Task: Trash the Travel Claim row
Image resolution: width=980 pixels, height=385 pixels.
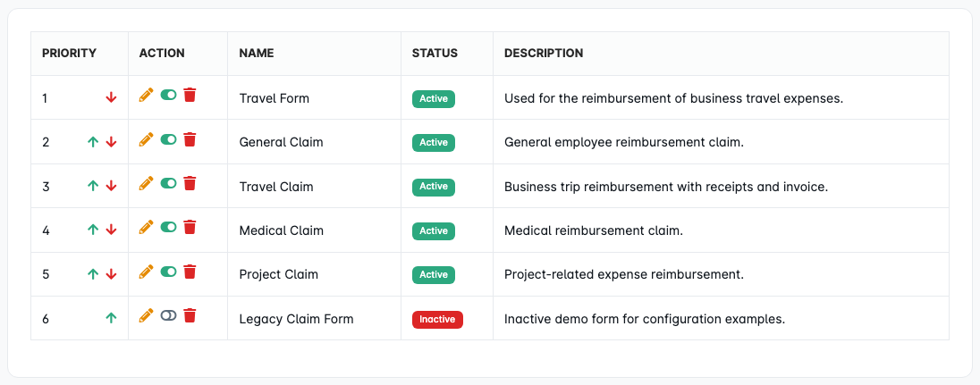Action: [x=190, y=183]
